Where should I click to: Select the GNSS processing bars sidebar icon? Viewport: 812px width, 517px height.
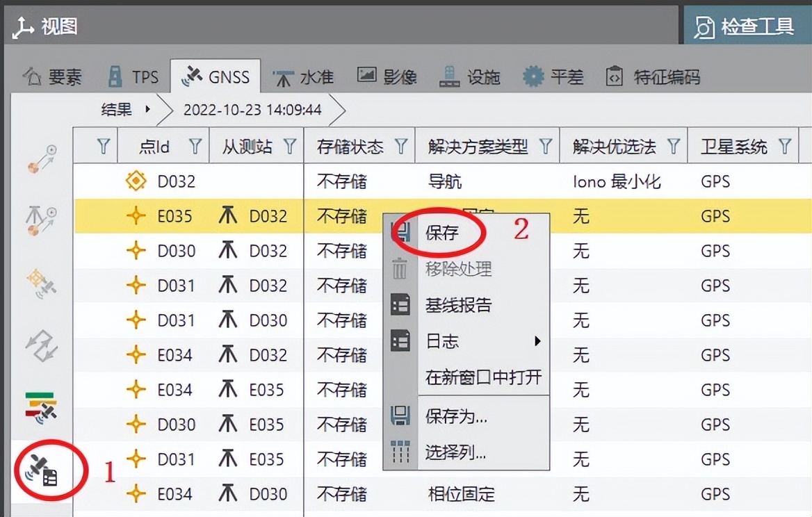(x=42, y=408)
